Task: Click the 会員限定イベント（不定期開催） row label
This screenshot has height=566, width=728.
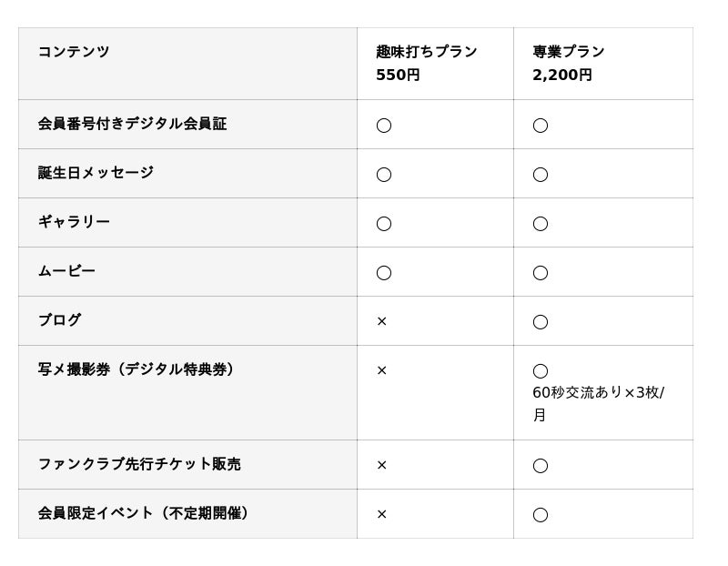Action: tap(146, 513)
